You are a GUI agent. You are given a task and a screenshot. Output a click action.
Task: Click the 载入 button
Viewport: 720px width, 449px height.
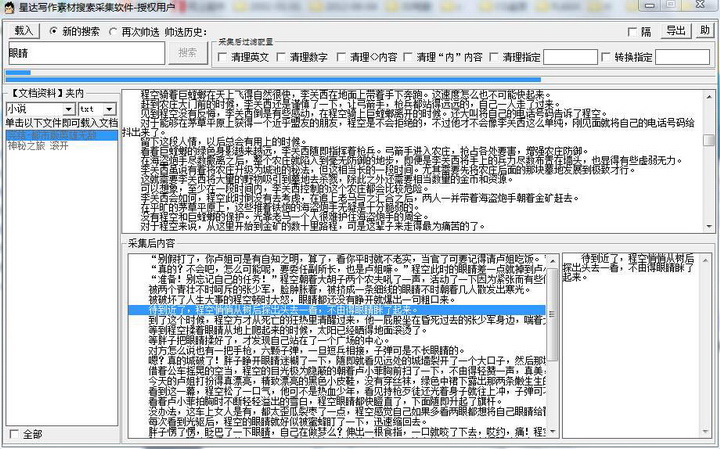point(24,31)
